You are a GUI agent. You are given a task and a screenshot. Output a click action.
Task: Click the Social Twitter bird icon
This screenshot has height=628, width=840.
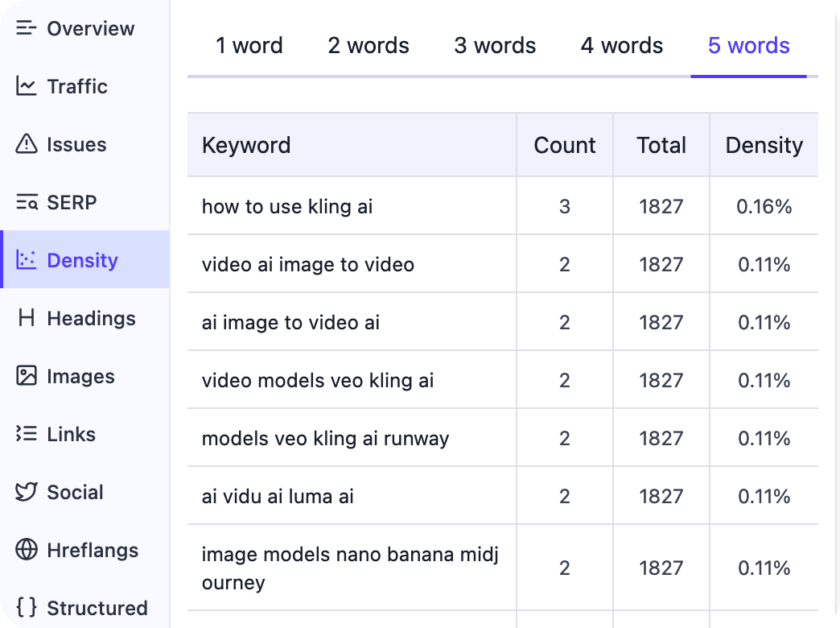(27, 493)
